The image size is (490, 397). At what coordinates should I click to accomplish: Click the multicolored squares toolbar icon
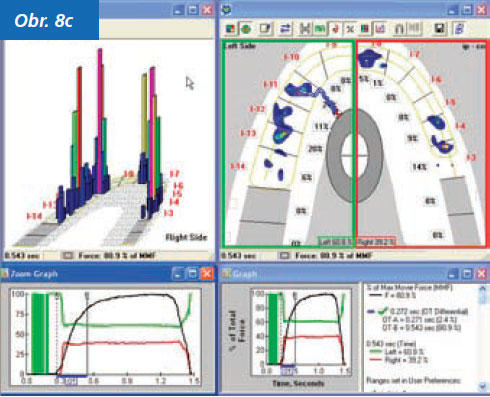click(x=230, y=29)
